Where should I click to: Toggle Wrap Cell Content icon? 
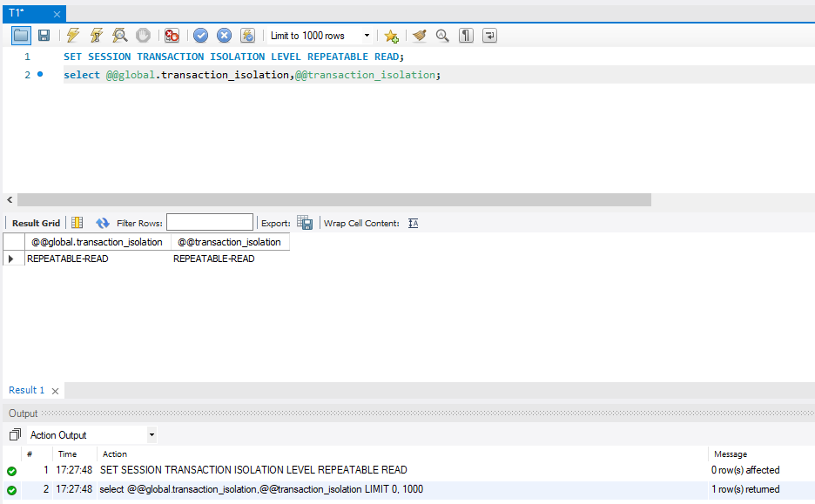(x=414, y=224)
